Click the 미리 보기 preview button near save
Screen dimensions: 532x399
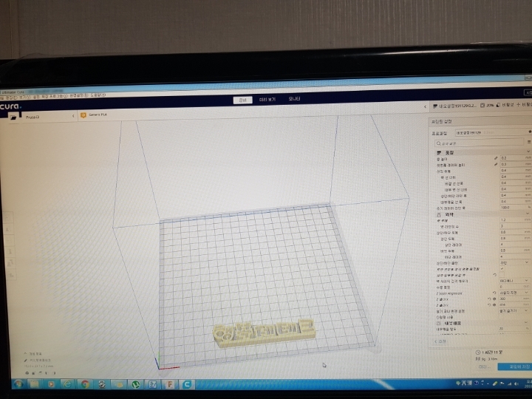click(x=485, y=366)
